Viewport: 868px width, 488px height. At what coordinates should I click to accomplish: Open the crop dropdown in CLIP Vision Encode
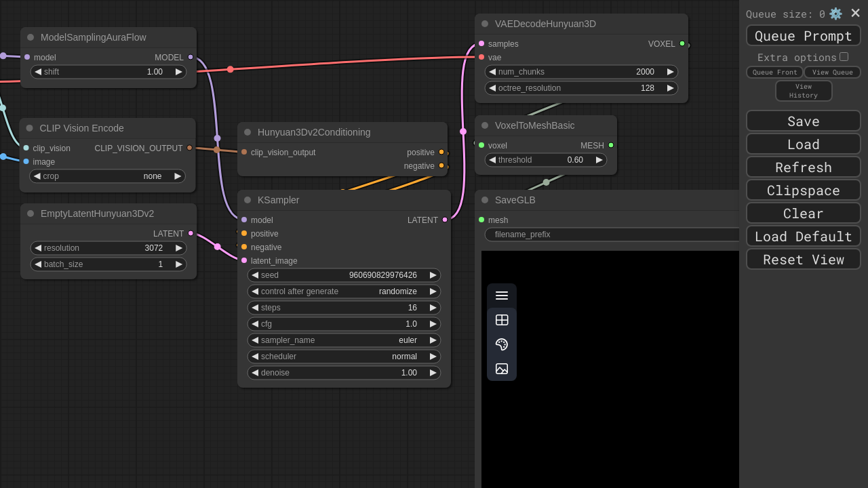coord(107,176)
